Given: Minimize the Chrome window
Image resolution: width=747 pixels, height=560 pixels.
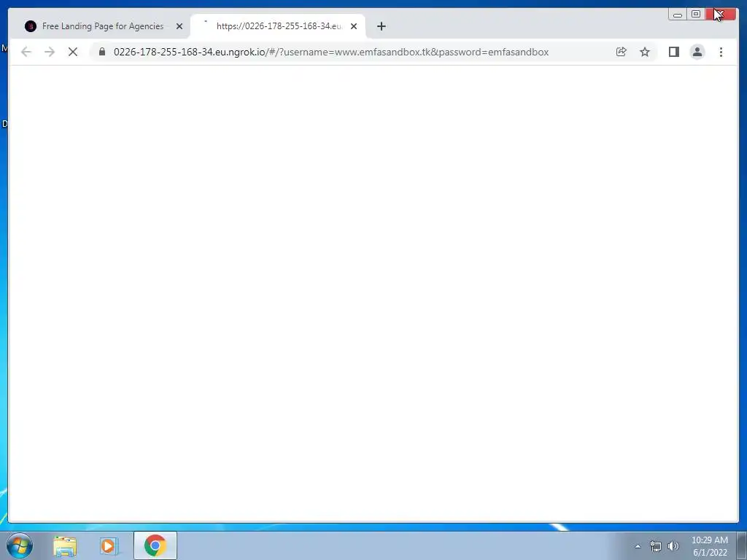Looking at the screenshot, I should tap(678, 15).
